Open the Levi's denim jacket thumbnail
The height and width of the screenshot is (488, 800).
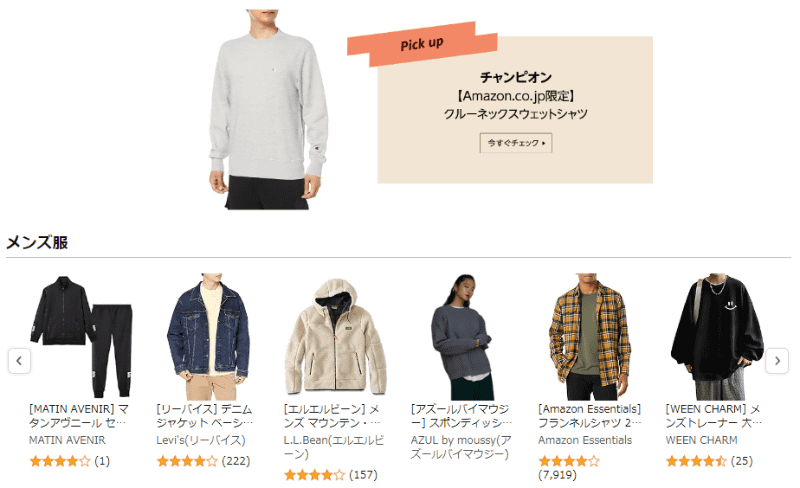(208, 336)
